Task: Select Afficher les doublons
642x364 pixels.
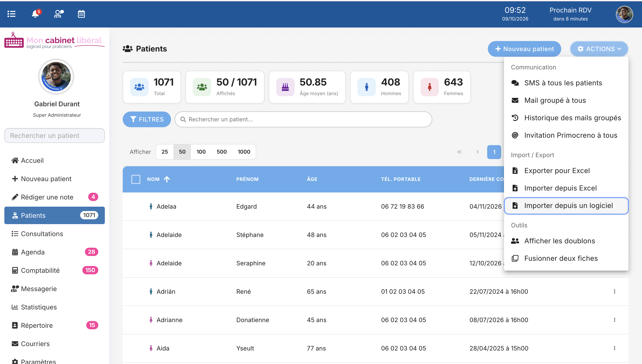Action: 566,241
